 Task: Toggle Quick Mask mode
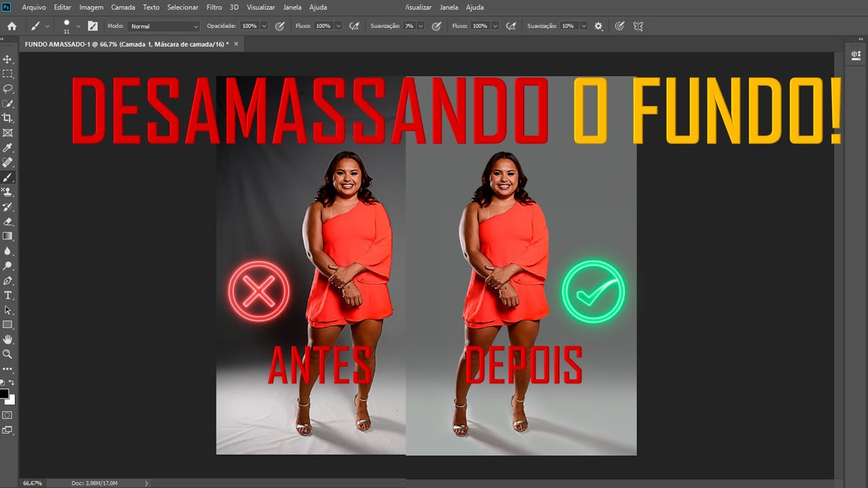click(x=7, y=415)
